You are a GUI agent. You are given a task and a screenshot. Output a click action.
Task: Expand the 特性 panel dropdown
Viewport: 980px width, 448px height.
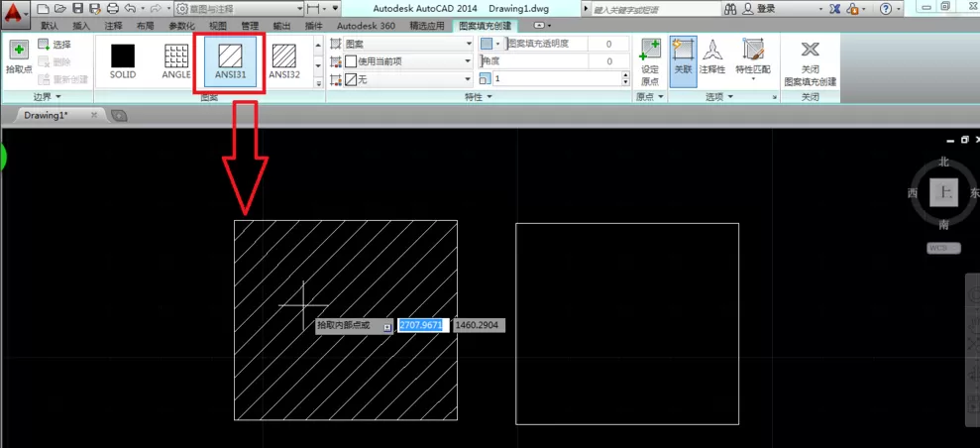[x=479, y=97]
